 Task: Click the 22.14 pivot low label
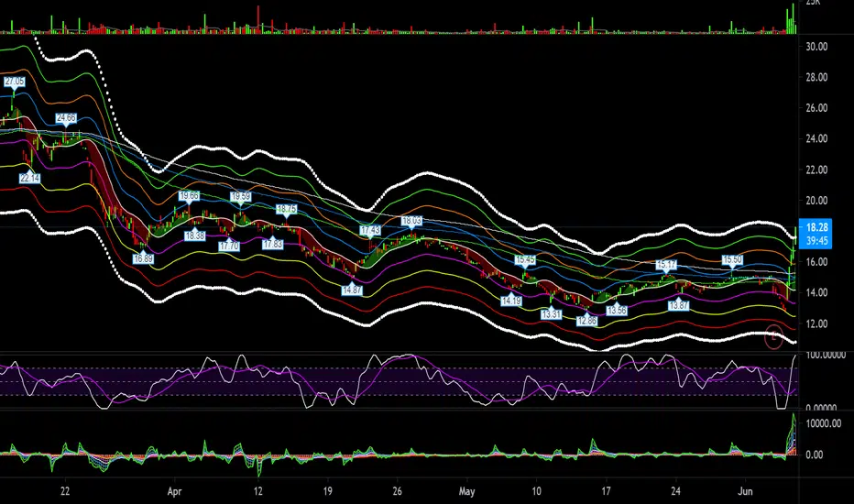point(29,178)
